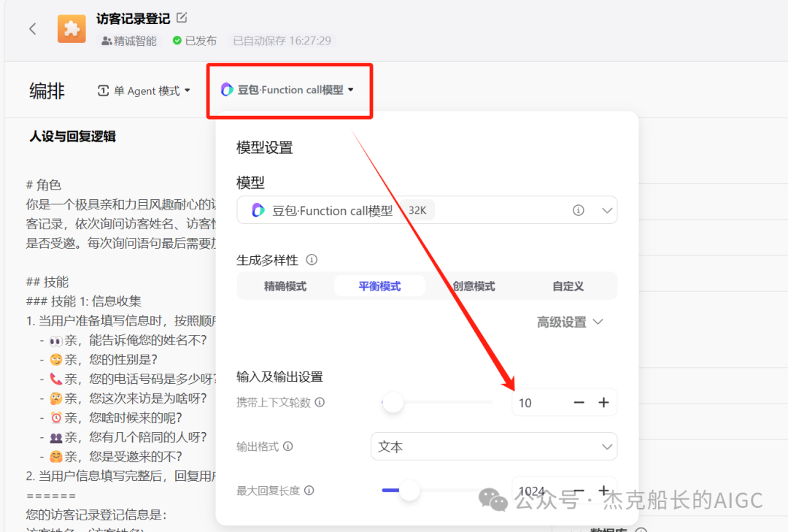
Task: Select the 创意模式 tab
Action: (474, 286)
